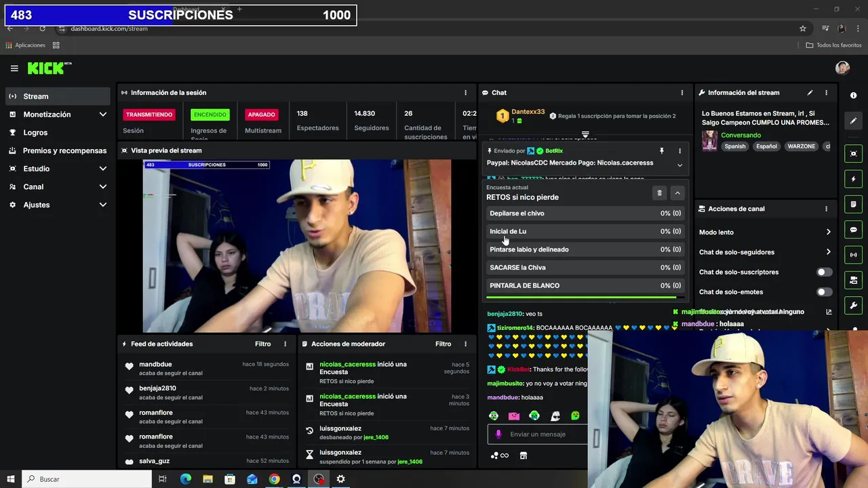
Task: Bookmark this page with star icon
Action: pyautogui.click(x=803, y=28)
